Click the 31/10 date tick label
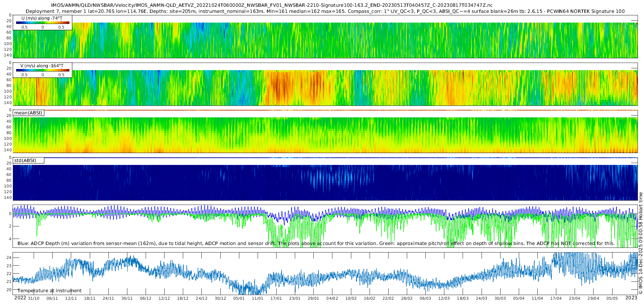Viewport: 644px width, 304px height. click(34, 298)
